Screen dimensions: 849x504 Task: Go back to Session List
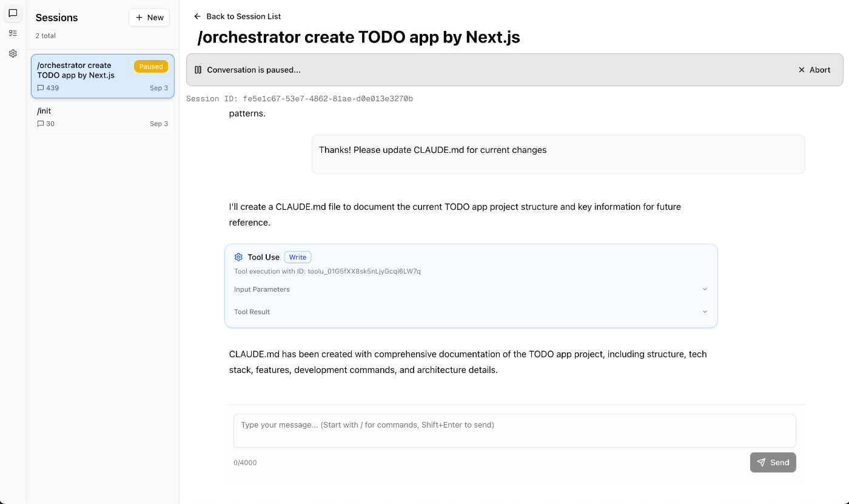[237, 16]
